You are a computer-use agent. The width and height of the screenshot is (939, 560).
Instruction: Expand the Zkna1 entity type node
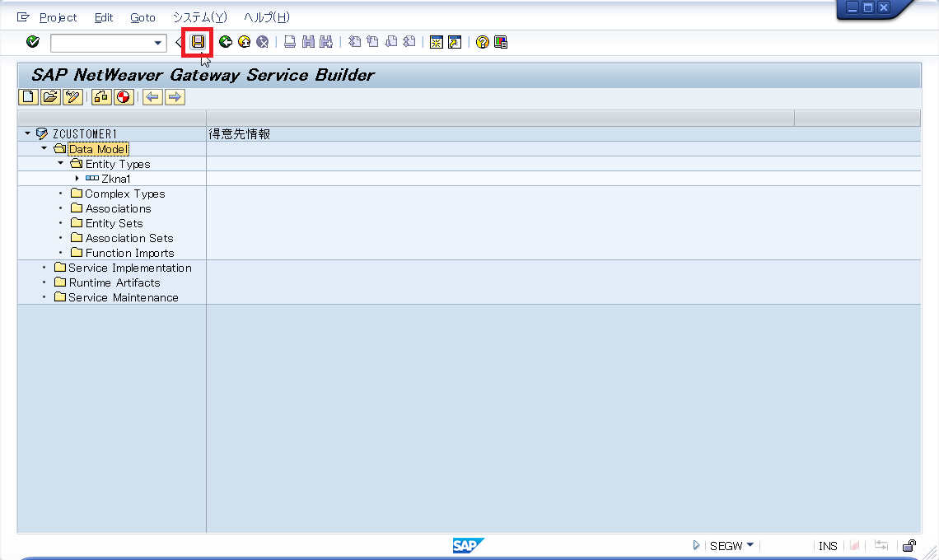coord(77,178)
